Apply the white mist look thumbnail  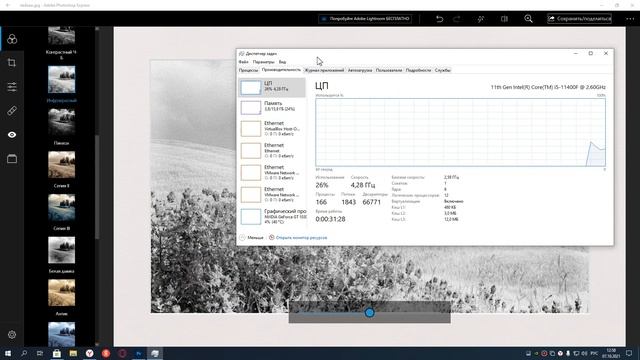coord(61,250)
